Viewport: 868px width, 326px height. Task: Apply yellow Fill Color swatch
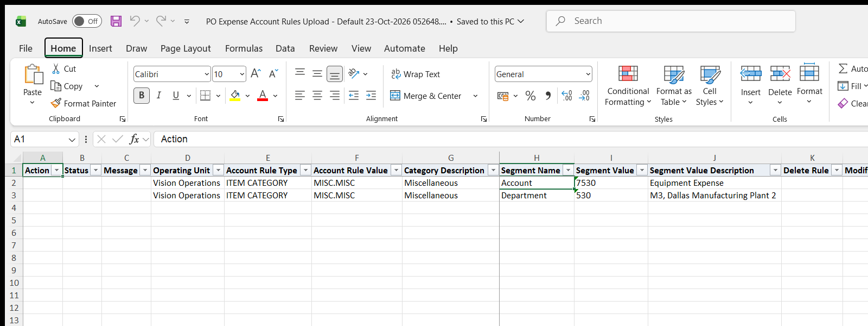tap(235, 96)
